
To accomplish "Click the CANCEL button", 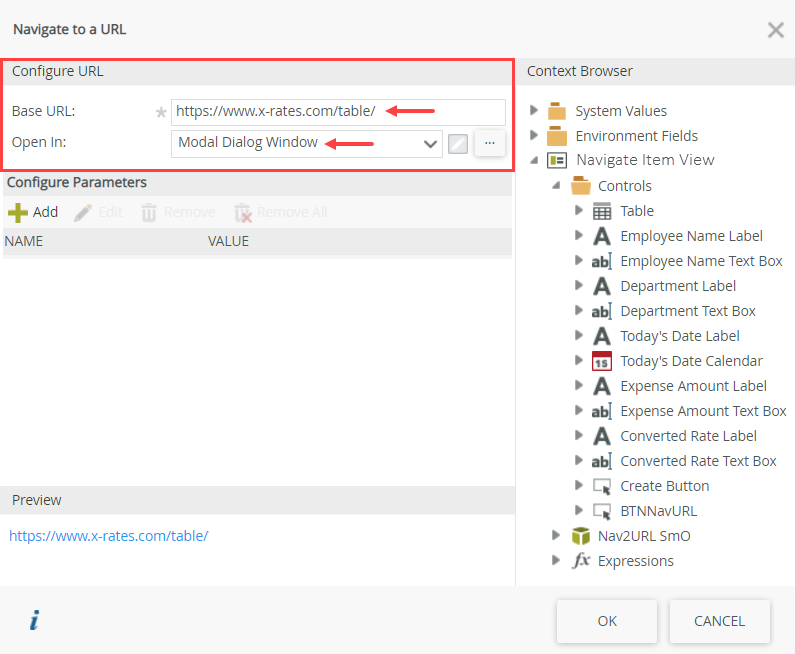I will tap(719, 621).
